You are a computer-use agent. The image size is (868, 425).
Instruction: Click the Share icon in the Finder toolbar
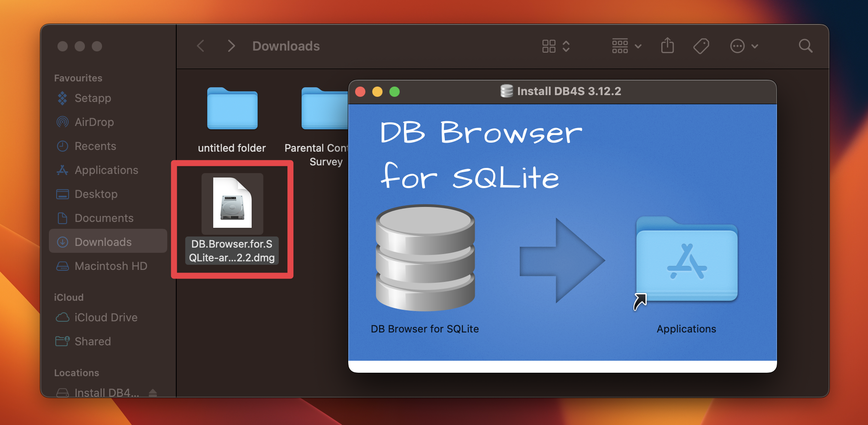667,46
